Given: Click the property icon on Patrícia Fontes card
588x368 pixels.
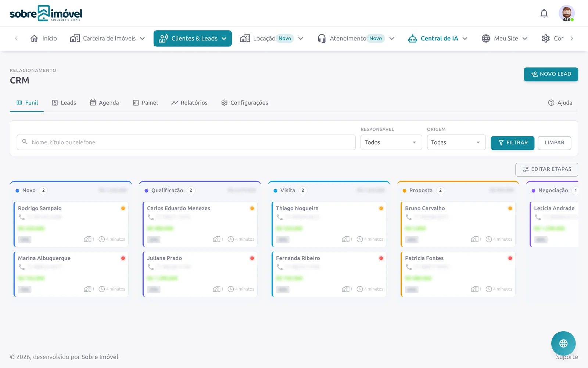Looking at the screenshot, I should 474,289.
